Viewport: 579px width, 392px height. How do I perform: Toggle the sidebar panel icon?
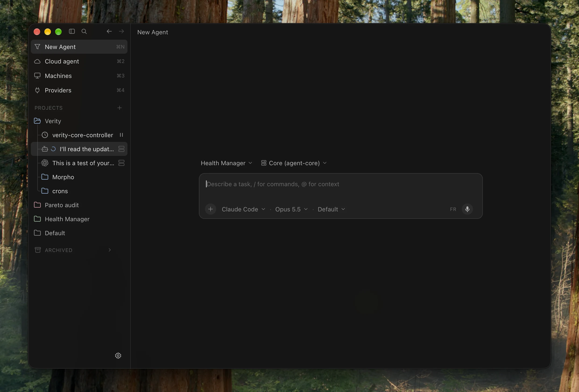point(72,31)
